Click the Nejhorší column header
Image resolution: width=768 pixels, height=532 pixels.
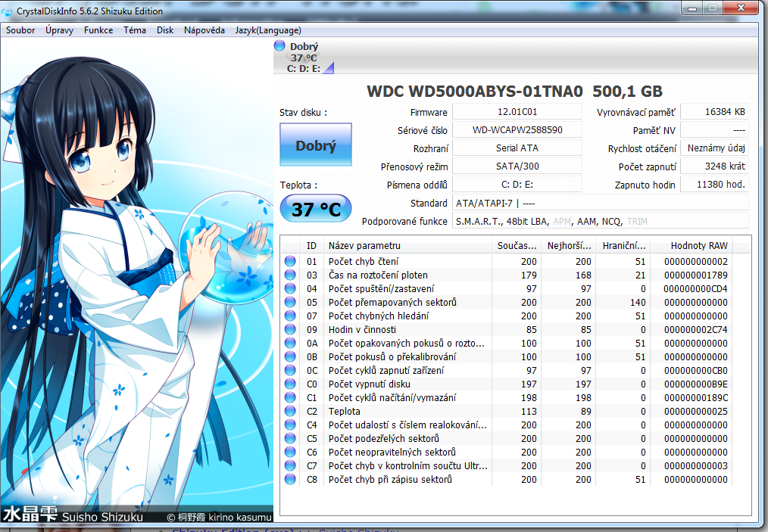click(x=569, y=246)
